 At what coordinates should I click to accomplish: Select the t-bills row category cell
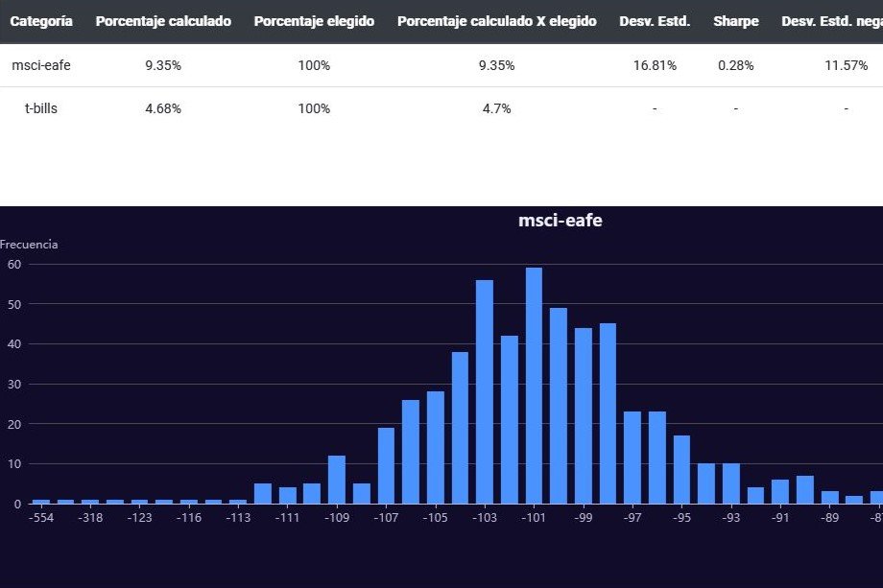pos(40,108)
